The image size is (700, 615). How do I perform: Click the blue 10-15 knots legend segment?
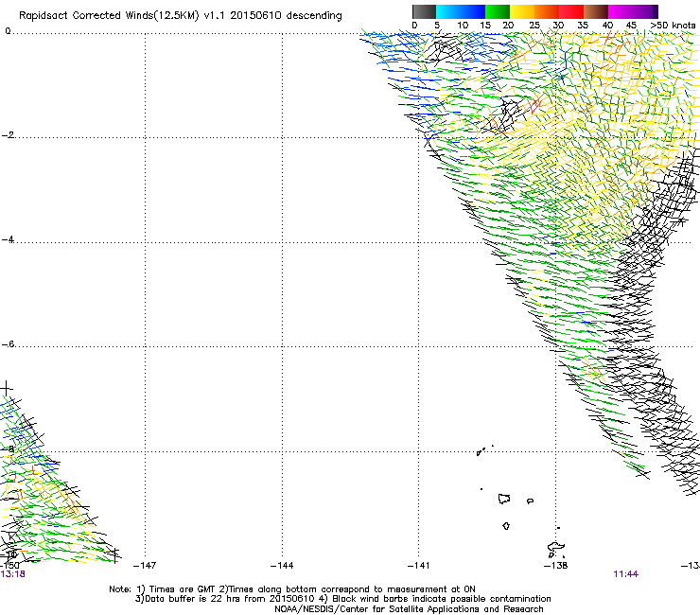(x=473, y=11)
